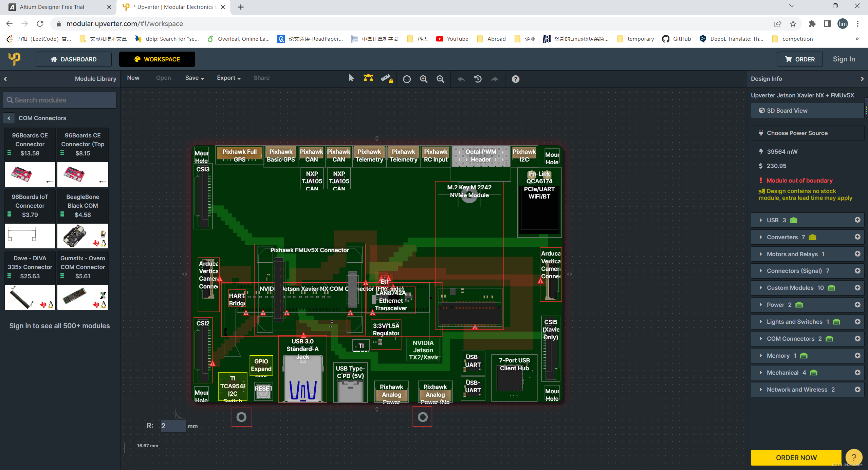
Task: Click Share in the toolbar
Action: tap(261, 78)
